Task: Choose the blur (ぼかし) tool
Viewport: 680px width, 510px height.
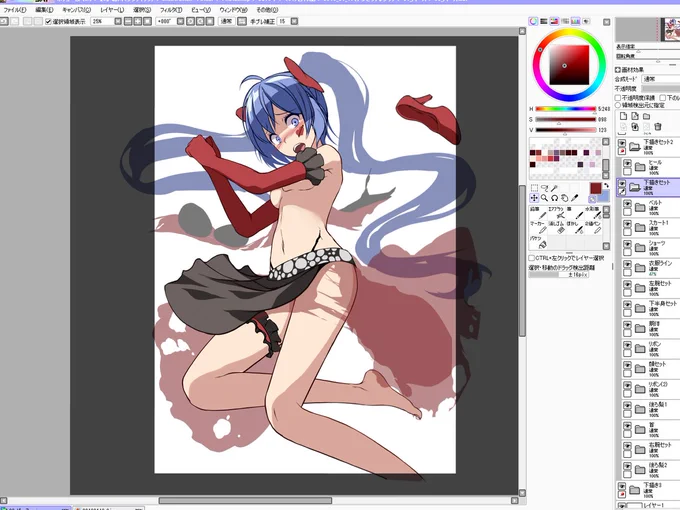Action: [x=575, y=227]
